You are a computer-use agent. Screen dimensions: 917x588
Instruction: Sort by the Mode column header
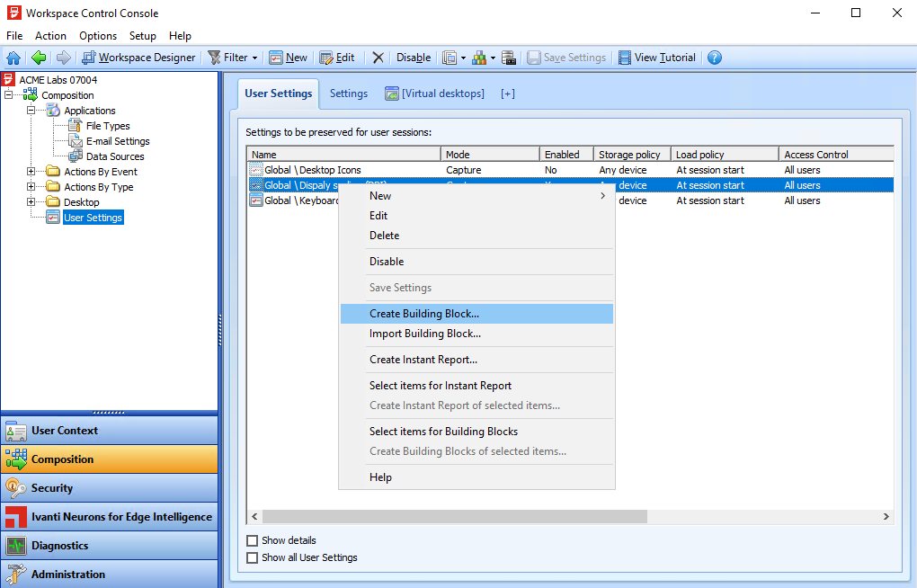click(x=490, y=155)
